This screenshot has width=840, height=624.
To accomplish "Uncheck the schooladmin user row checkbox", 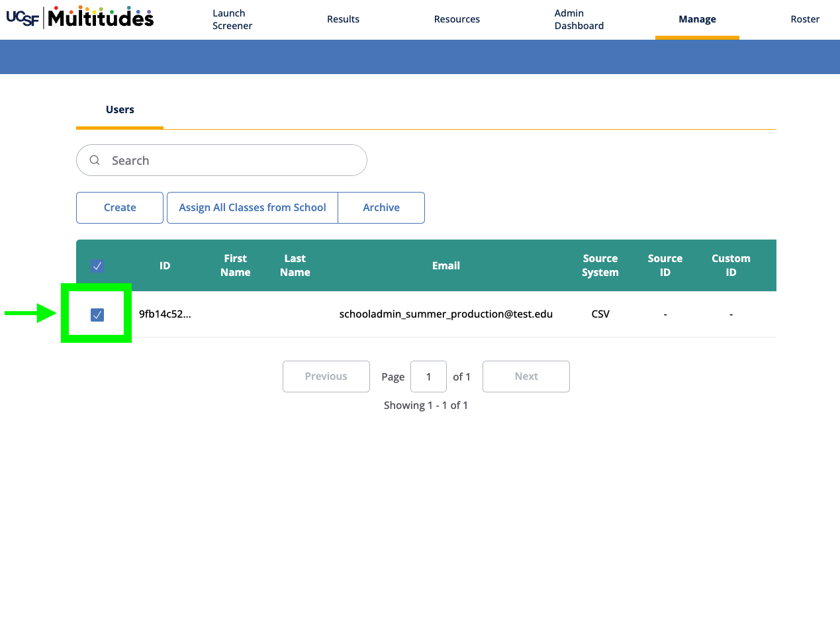I will 97,315.
